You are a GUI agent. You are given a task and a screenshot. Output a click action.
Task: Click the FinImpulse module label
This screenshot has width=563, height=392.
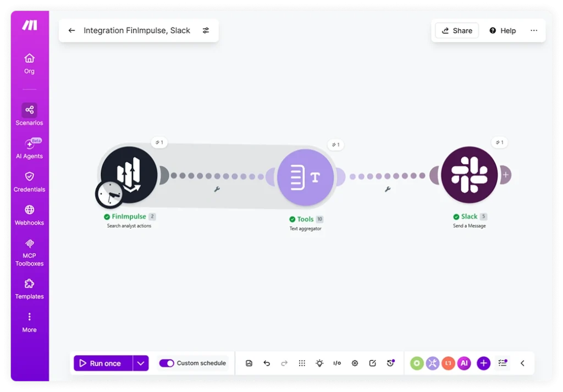tap(129, 217)
